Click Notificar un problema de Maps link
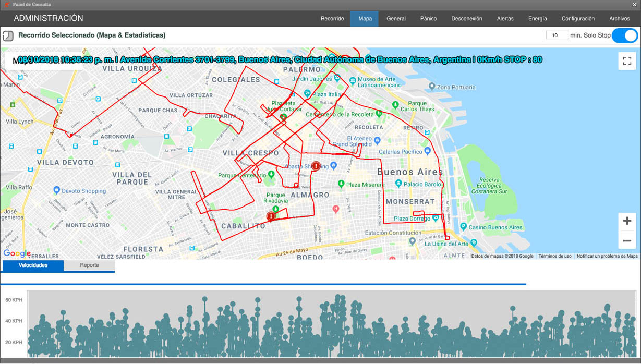This screenshot has width=641, height=364. tap(607, 256)
